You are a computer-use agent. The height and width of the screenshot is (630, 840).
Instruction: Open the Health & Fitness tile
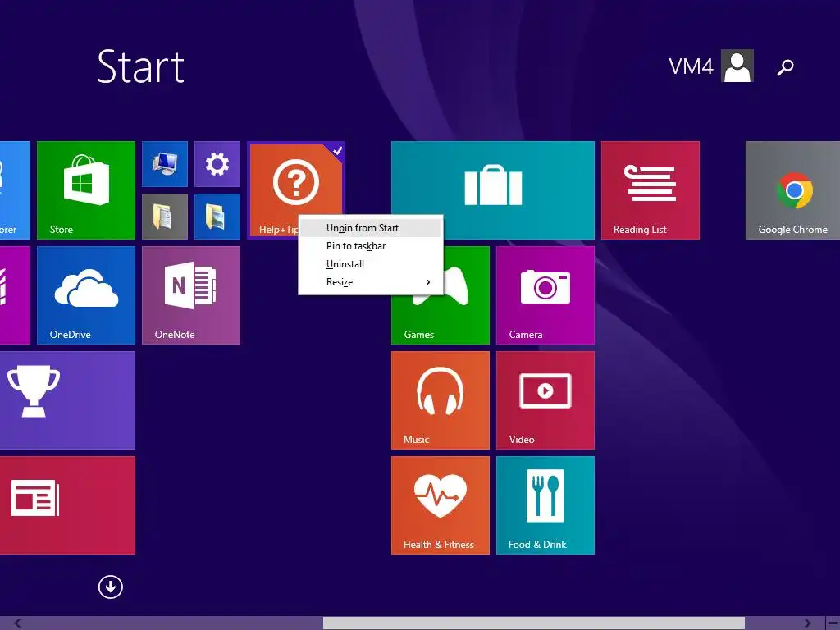(441, 505)
